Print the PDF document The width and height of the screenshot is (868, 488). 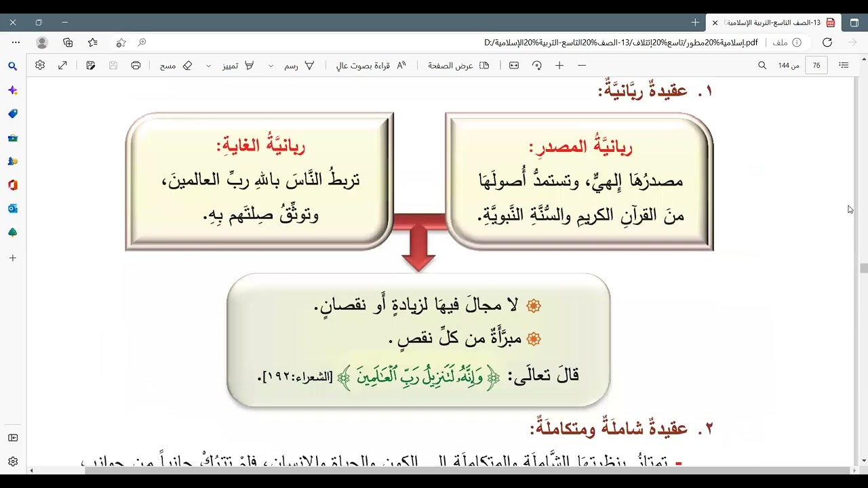coord(136,65)
